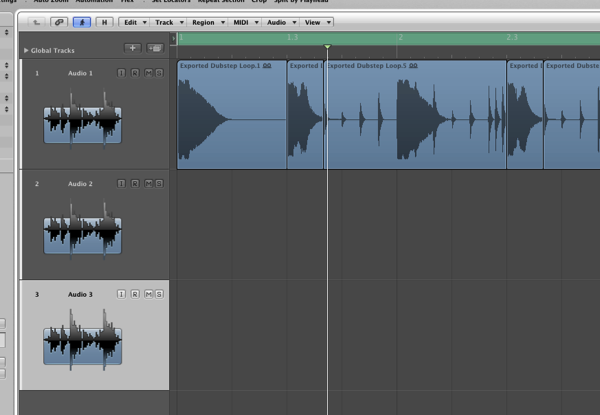Screen dimensions: 600x415
Task: Select the Audio 1 track name
Action: click(x=80, y=73)
